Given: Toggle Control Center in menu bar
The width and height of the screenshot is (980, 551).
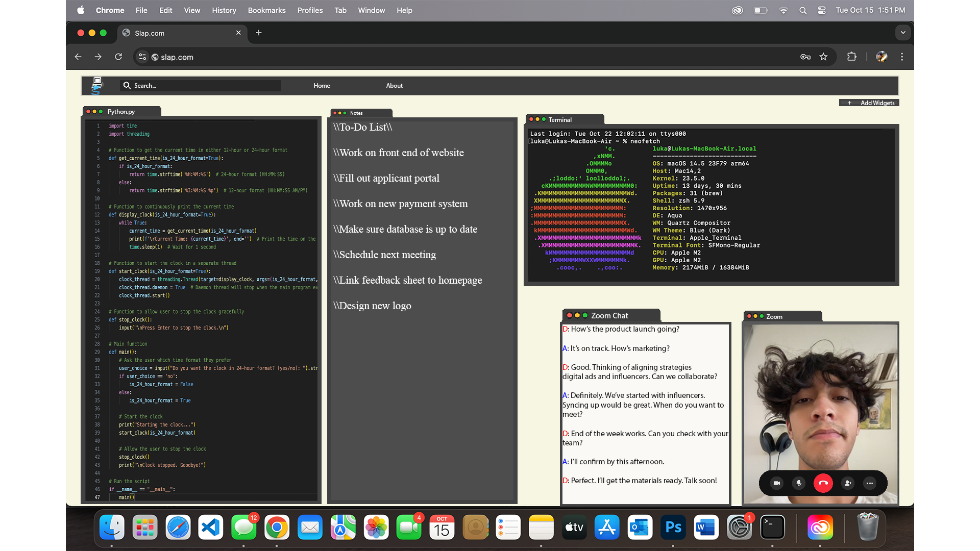Looking at the screenshot, I should 822,10.
